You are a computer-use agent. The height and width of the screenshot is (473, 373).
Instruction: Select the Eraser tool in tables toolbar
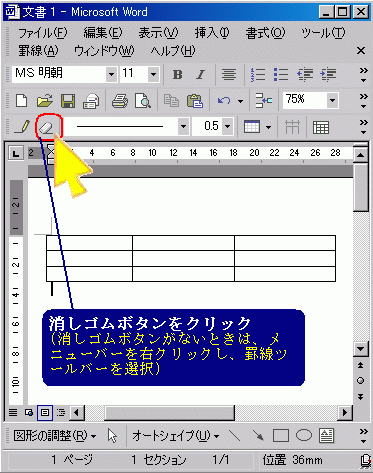46,127
